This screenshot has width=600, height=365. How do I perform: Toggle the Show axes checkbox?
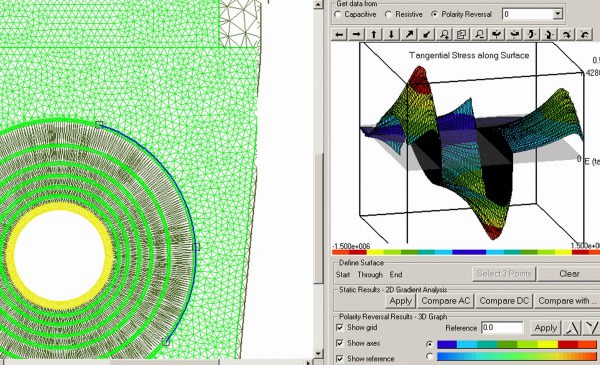pos(339,343)
